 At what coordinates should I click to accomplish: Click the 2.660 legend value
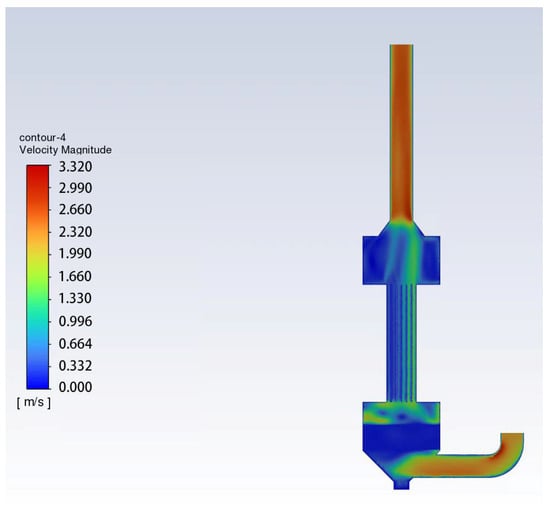(x=75, y=210)
